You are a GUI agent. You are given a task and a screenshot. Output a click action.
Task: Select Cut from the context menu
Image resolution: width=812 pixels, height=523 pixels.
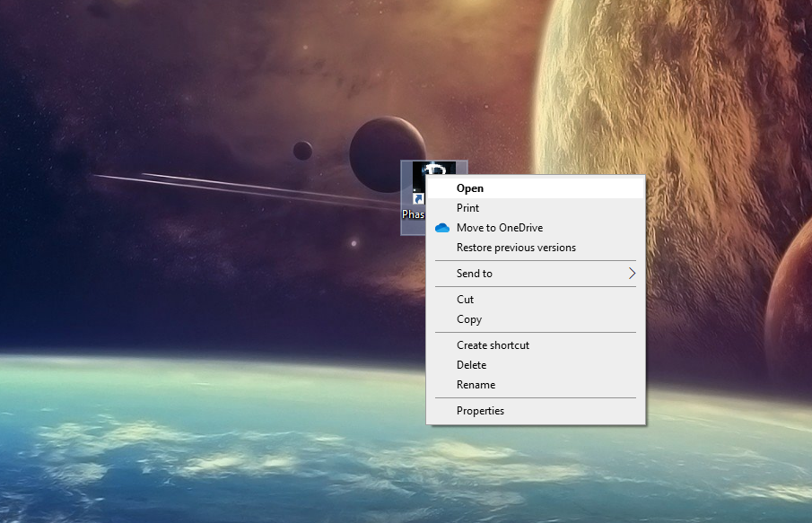(x=465, y=300)
